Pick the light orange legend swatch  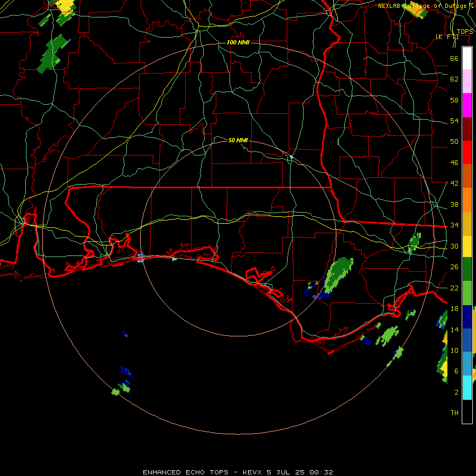(x=467, y=200)
